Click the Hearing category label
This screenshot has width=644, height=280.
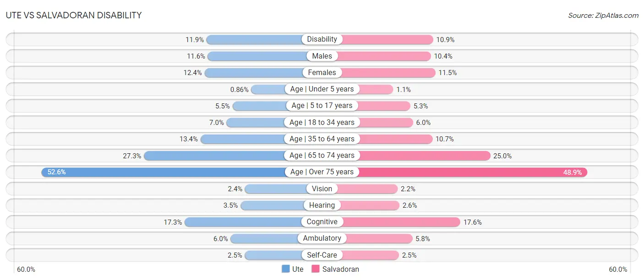point(322,205)
